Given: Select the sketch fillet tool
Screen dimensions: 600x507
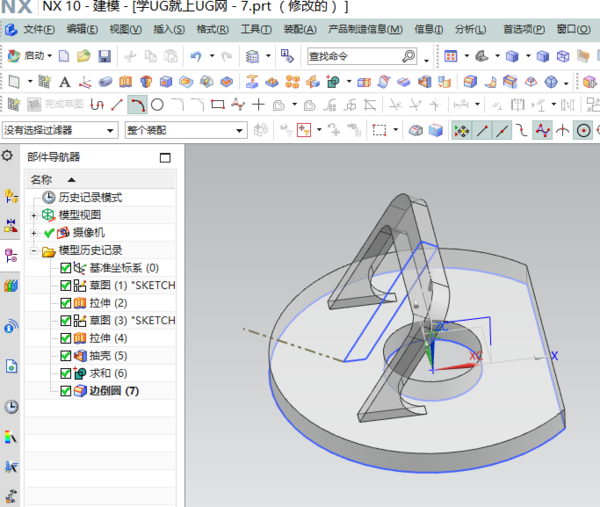Looking at the screenshot, I should [178, 104].
